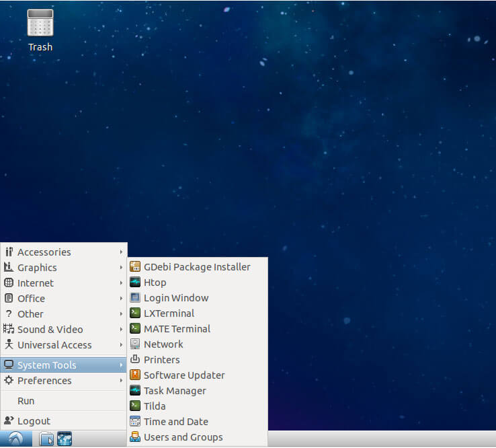Click the web browser globe icon in the taskbar

65,439
